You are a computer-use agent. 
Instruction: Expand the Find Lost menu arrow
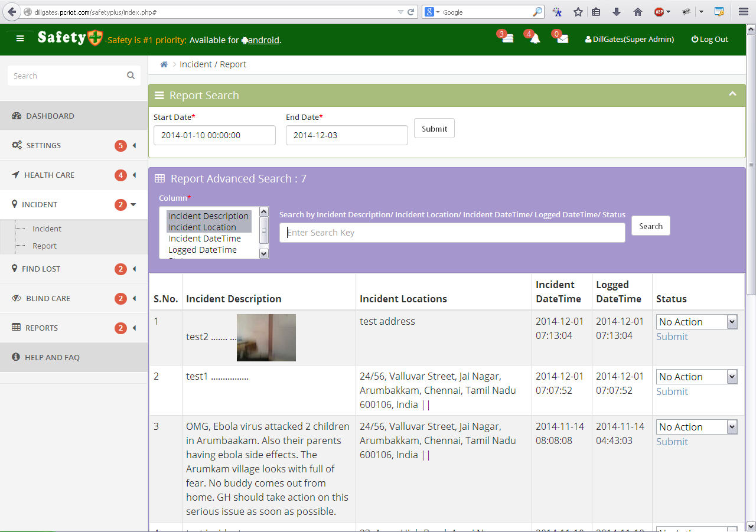pyautogui.click(x=134, y=269)
